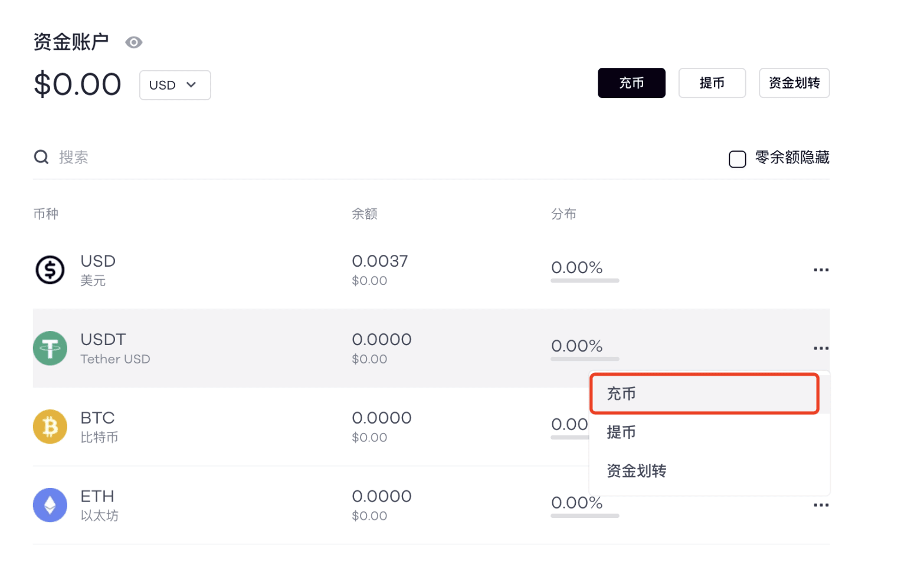Click the black 充币 button

631,83
